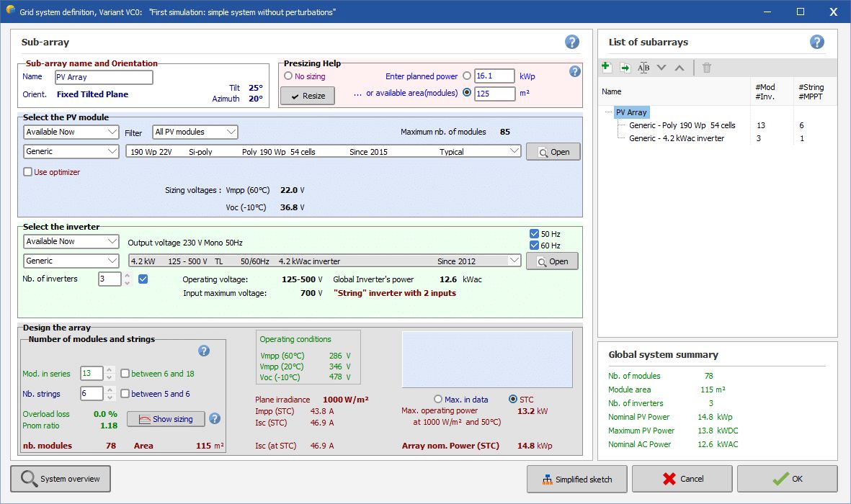Viewport: 851px width, 504px height.
Task: Click the delete subarray trash icon
Action: coord(707,68)
